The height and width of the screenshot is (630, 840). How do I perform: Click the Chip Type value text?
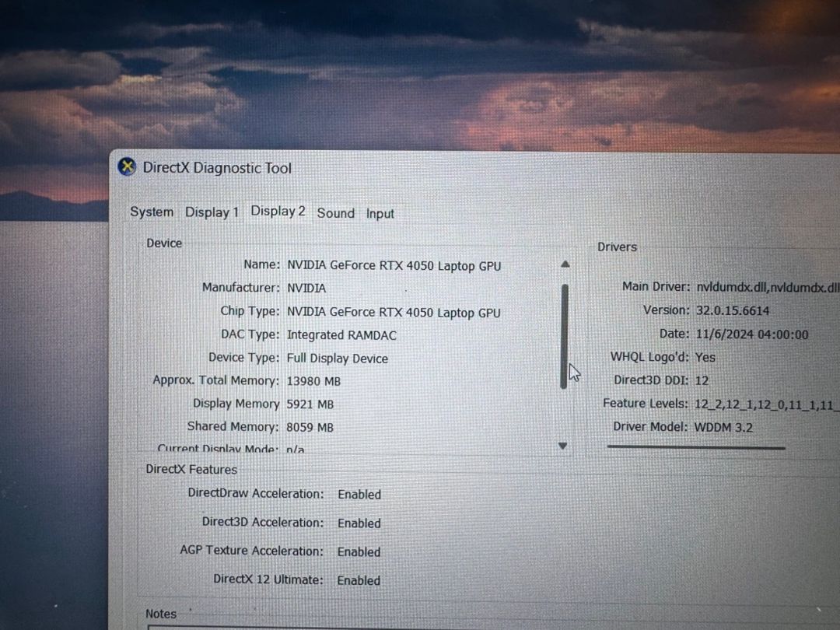point(394,313)
